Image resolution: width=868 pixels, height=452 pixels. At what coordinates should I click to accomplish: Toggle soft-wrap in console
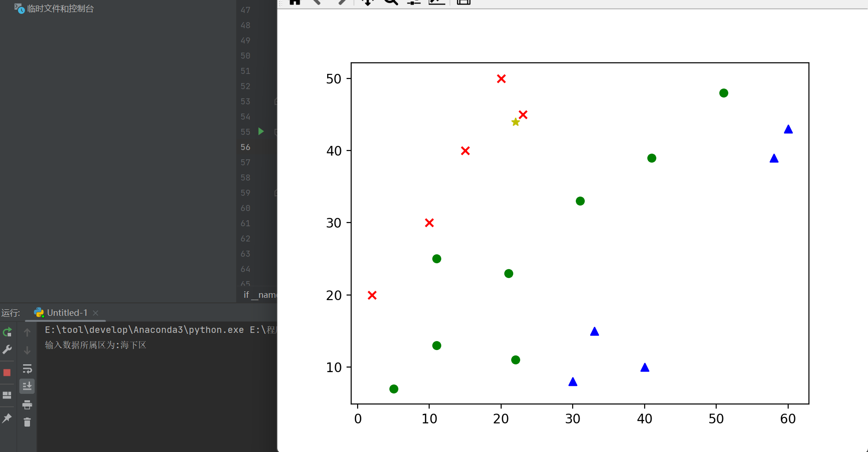point(27,368)
